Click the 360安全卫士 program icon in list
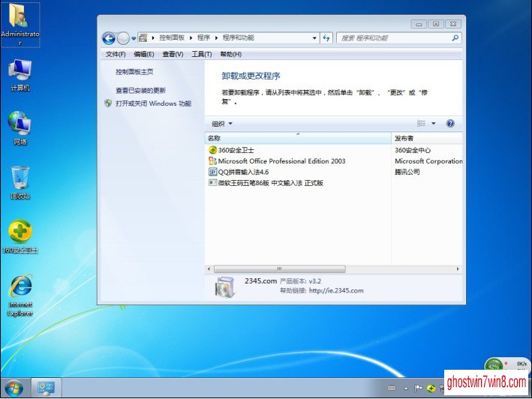 [212, 150]
